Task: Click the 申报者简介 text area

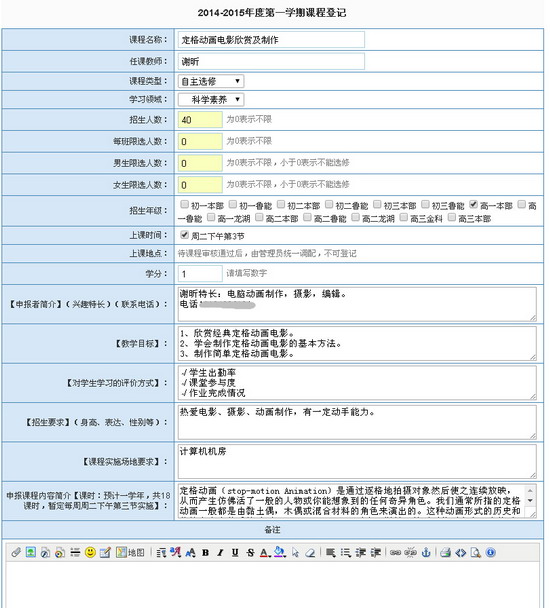Action: tap(357, 304)
